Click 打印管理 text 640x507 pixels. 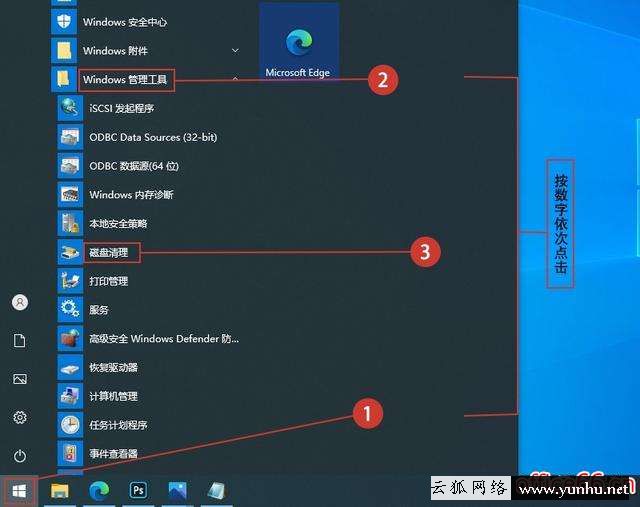[x=109, y=281]
